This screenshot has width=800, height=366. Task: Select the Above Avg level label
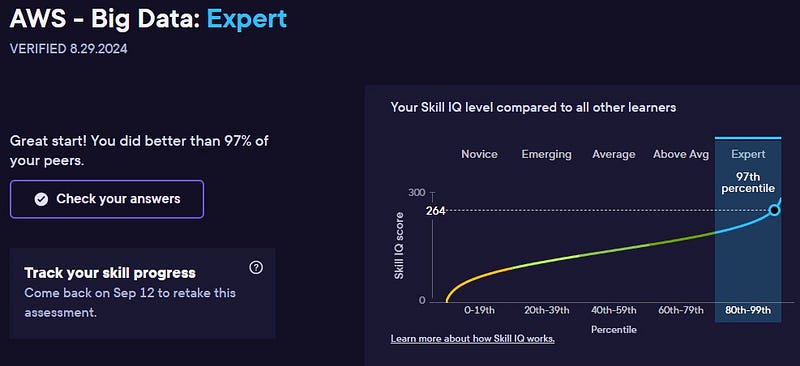(x=681, y=154)
